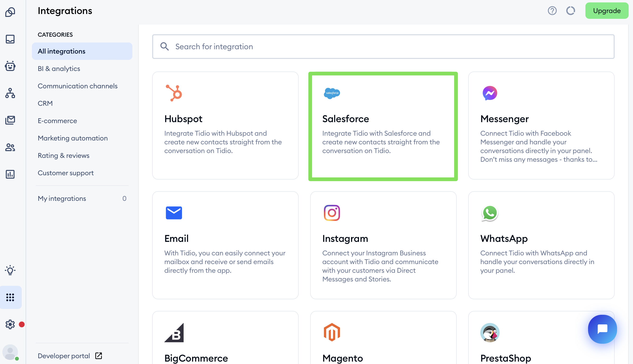The image size is (633, 364).
Task: Select the Customer support category
Action: [x=65, y=173]
